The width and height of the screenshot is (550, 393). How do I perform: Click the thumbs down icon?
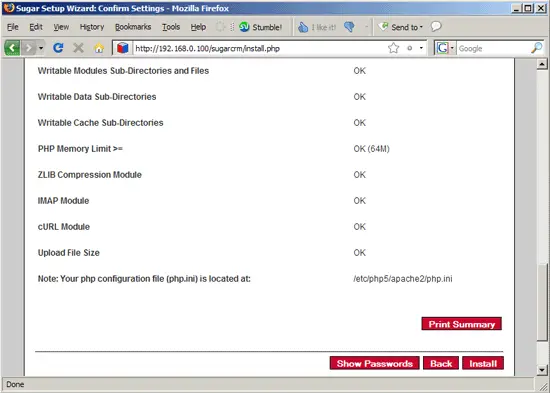349,27
